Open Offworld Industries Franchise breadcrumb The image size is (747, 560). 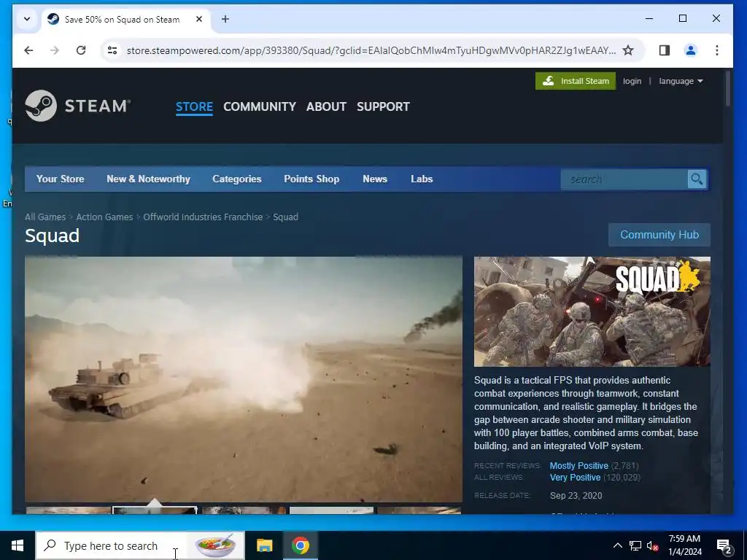click(x=203, y=217)
